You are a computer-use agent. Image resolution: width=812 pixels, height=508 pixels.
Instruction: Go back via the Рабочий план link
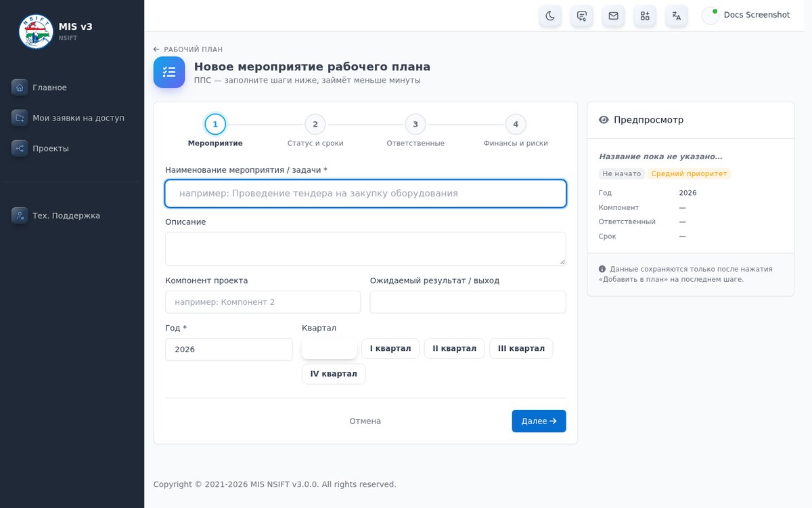tap(188, 49)
